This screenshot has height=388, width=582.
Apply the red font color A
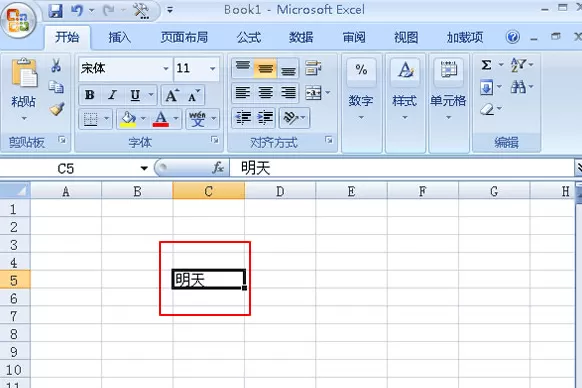pos(161,119)
